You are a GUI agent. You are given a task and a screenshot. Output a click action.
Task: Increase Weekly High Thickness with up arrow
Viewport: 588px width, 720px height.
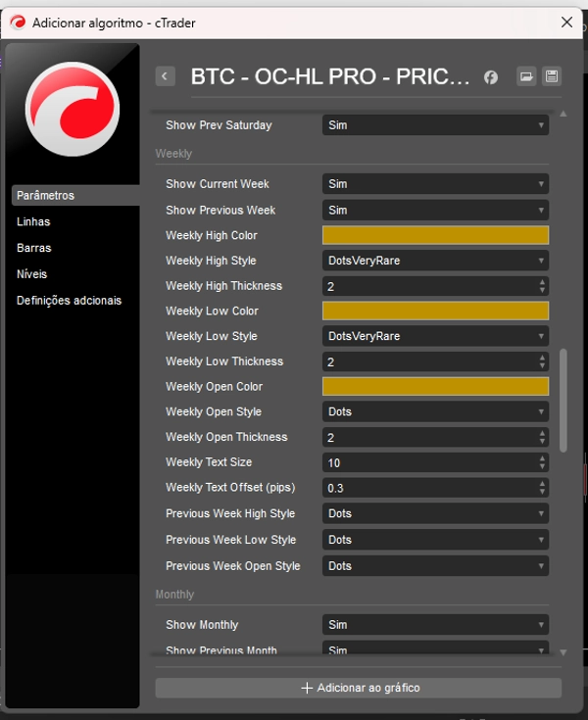point(543,282)
